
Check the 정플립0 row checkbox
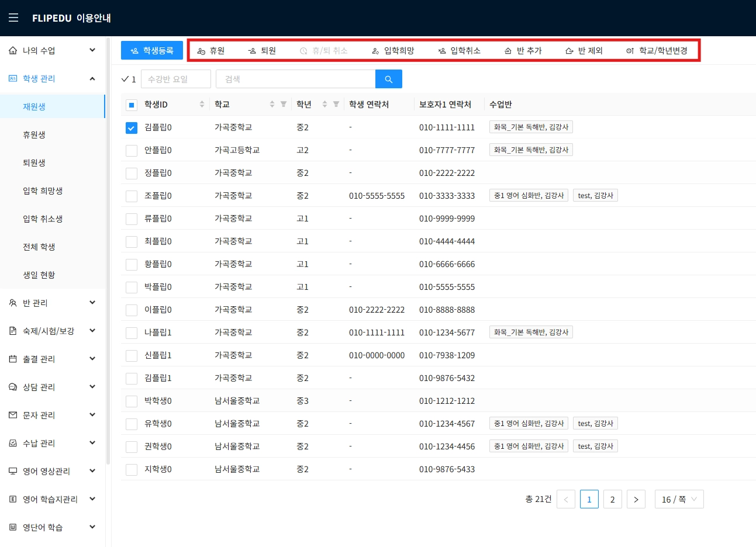132,174
